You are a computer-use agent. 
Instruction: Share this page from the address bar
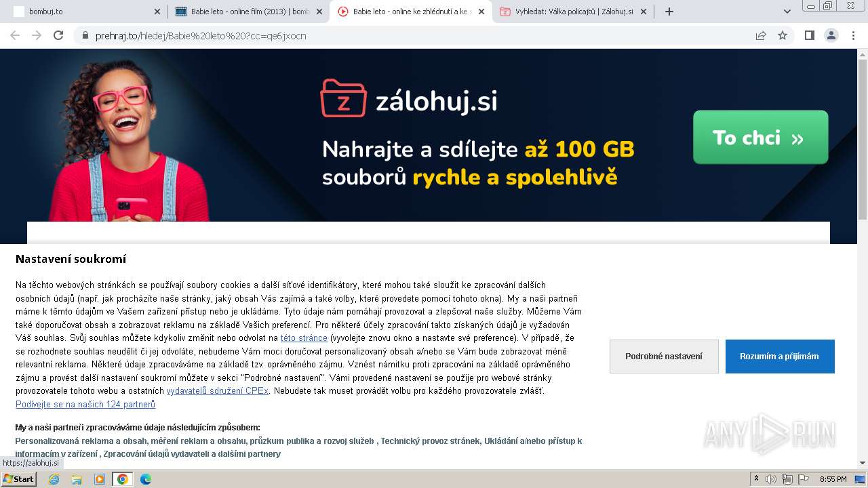(761, 35)
